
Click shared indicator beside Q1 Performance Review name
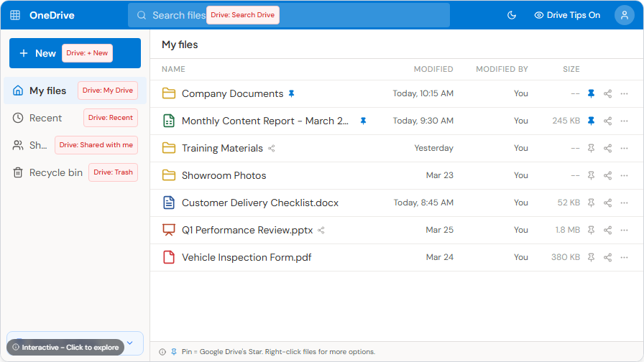pos(321,231)
